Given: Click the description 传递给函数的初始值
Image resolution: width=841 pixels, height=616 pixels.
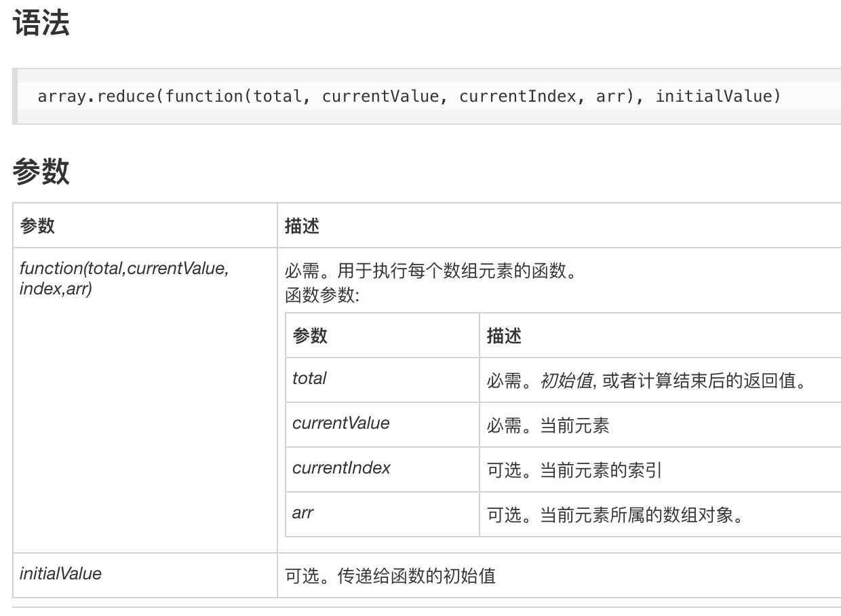Looking at the screenshot, I should [416, 576].
